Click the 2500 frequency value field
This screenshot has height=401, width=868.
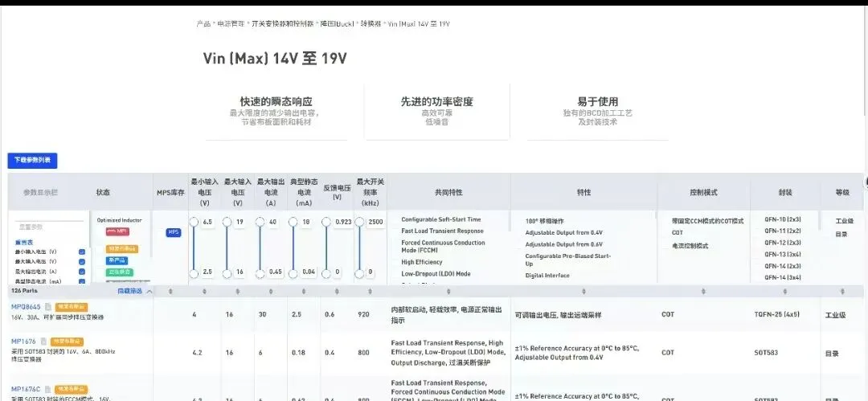click(375, 222)
